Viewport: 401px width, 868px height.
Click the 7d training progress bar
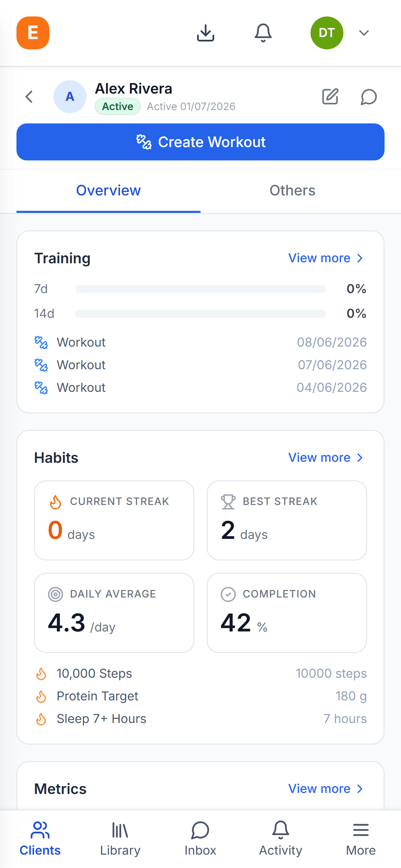tap(200, 289)
